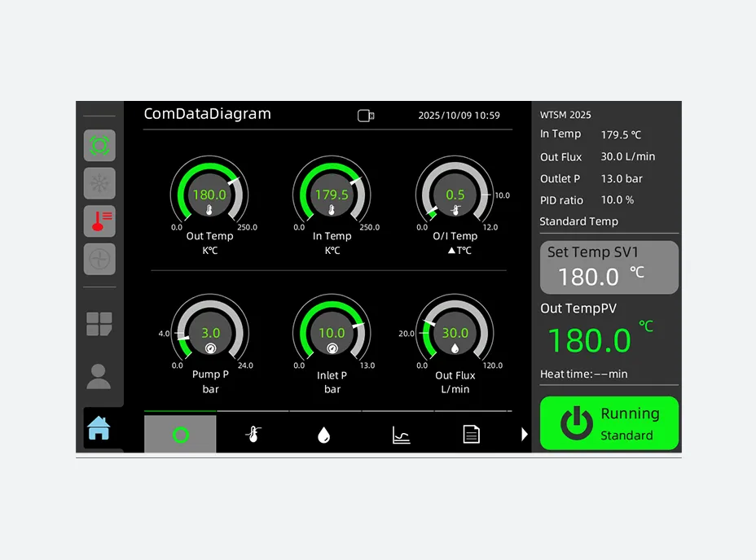Select the snowflake cooling icon

pyautogui.click(x=99, y=184)
